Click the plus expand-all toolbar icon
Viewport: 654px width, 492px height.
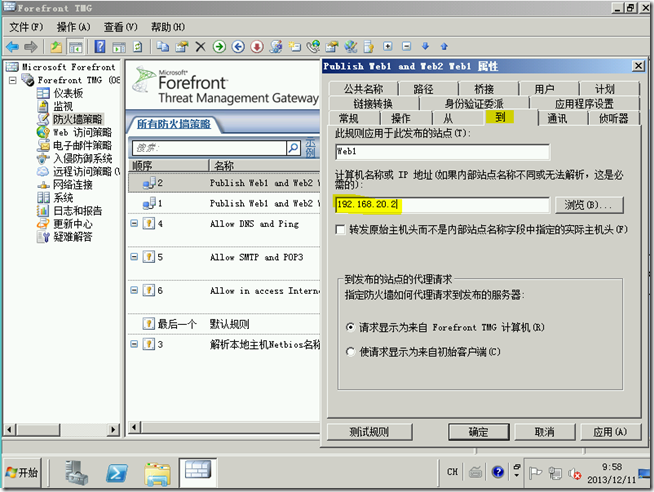click(388, 46)
